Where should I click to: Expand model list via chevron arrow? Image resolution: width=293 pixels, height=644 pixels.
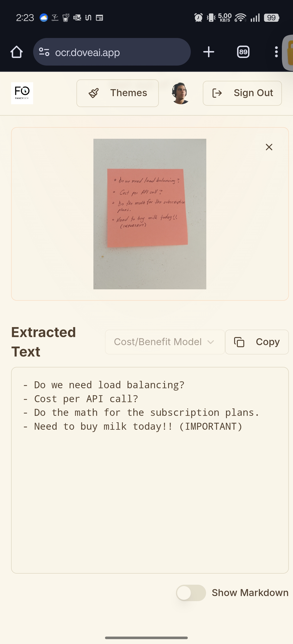[x=211, y=342]
